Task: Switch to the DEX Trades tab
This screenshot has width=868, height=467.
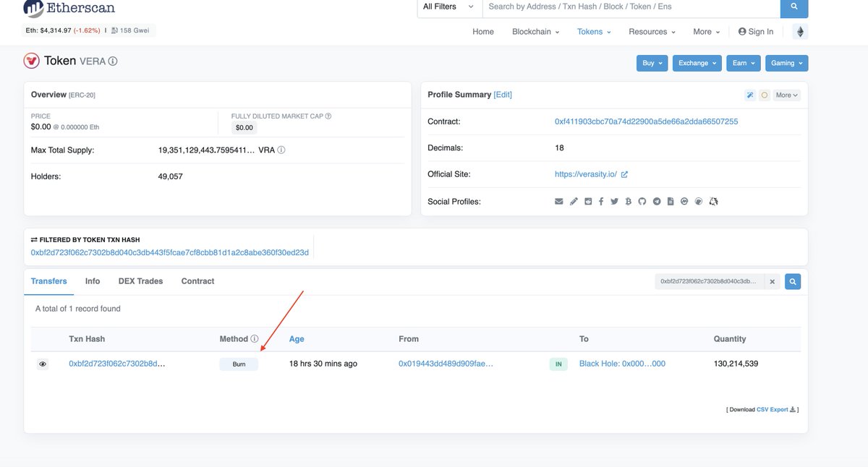Action: pos(140,281)
